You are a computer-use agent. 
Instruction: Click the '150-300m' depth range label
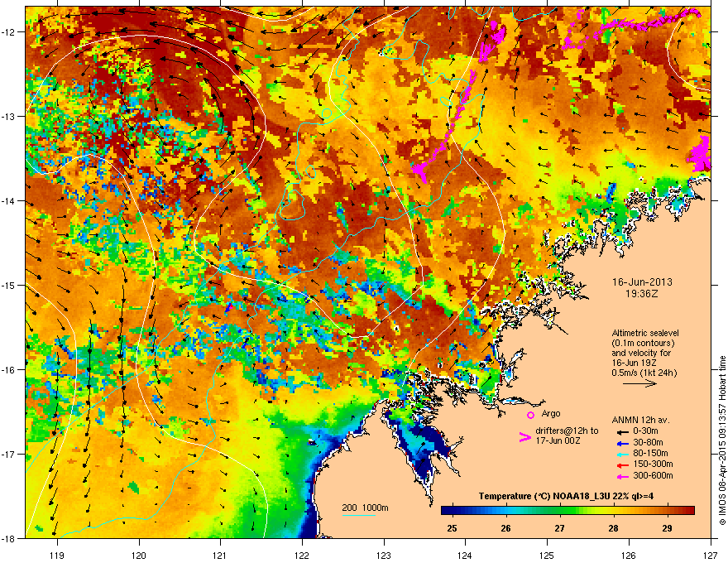click(653, 464)
